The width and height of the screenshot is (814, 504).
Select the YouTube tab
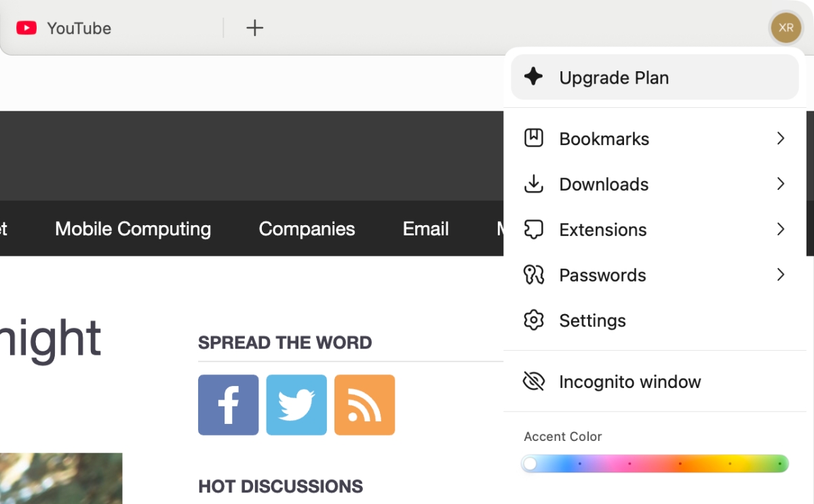tap(79, 28)
